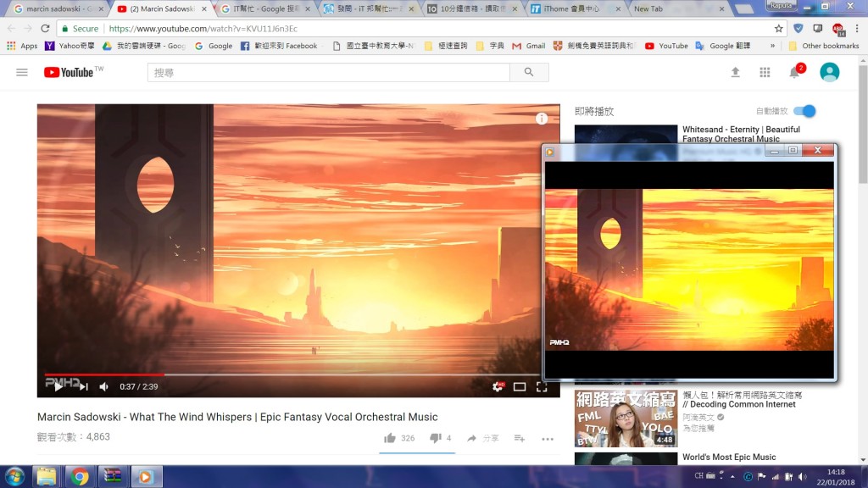Open the 網路英文縮寫 video thumbnail

click(x=626, y=419)
